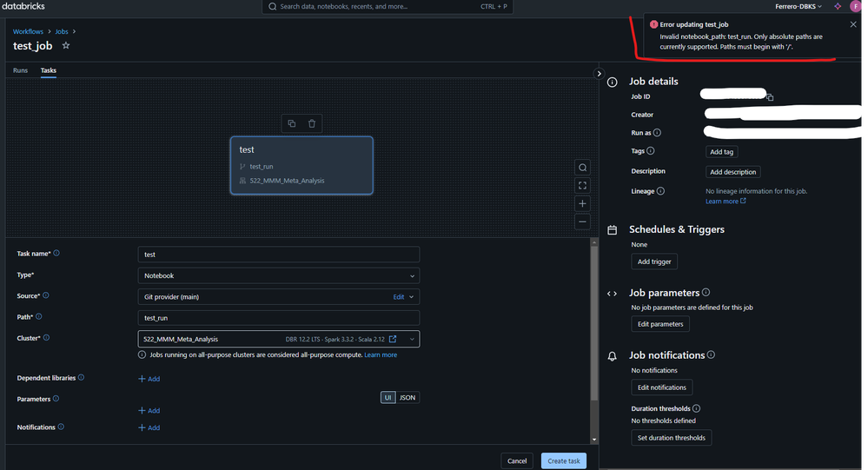Image resolution: width=868 pixels, height=470 pixels.
Task: Click the duplicate task icon above test node
Action: [x=292, y=123]
